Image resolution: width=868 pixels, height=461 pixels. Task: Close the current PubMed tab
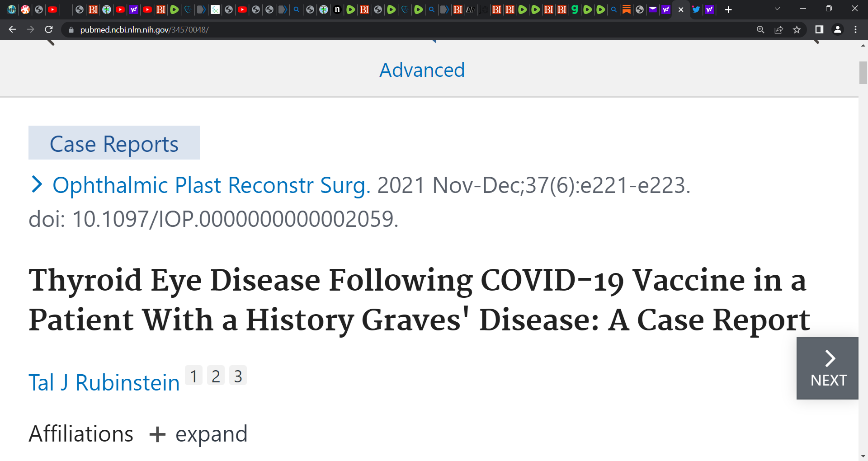[x=681, y=9]
